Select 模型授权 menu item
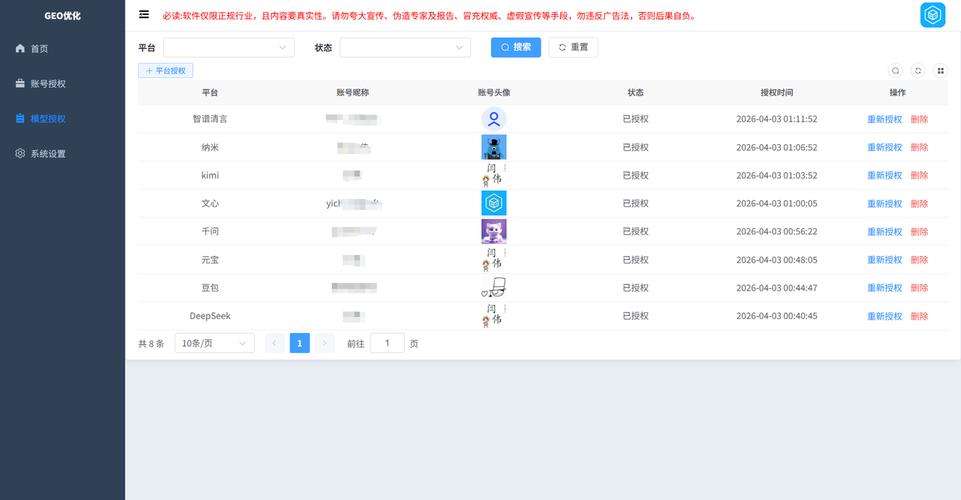Viewport: 961px width, 500px height. pos(48,118)
